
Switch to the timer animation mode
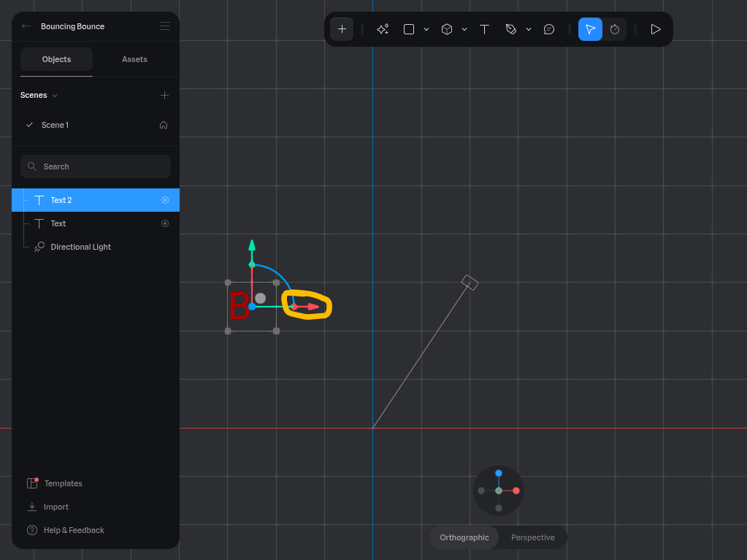click(615, 29)
